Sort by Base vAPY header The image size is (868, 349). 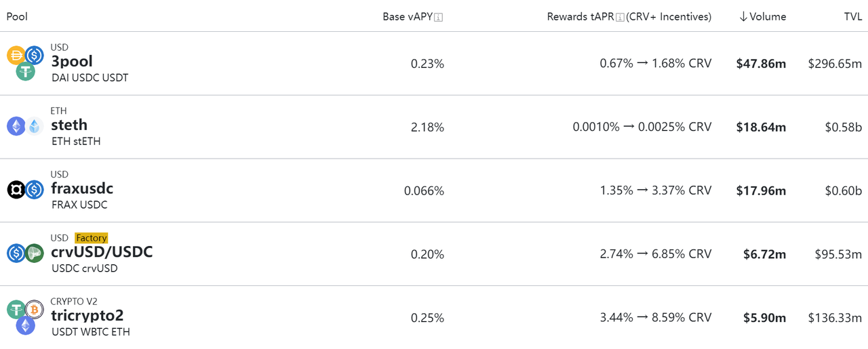click(x=407, y=16)
